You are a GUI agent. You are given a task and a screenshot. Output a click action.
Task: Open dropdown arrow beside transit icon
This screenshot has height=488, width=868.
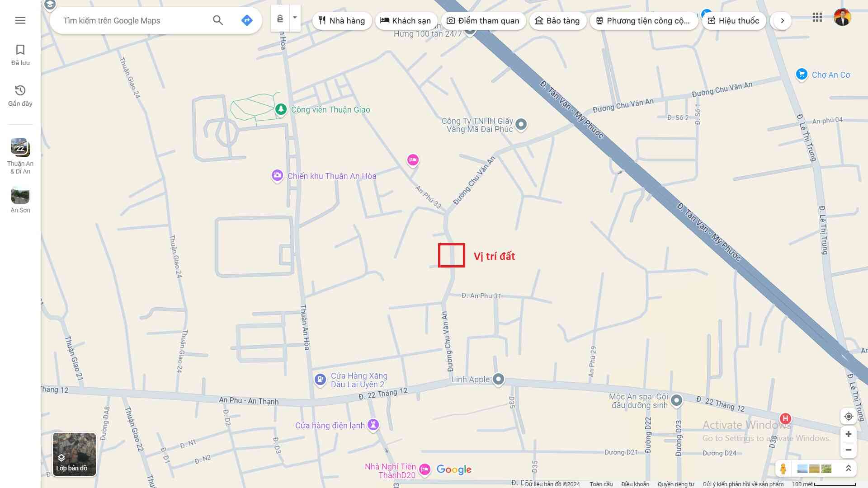[295, 18]
